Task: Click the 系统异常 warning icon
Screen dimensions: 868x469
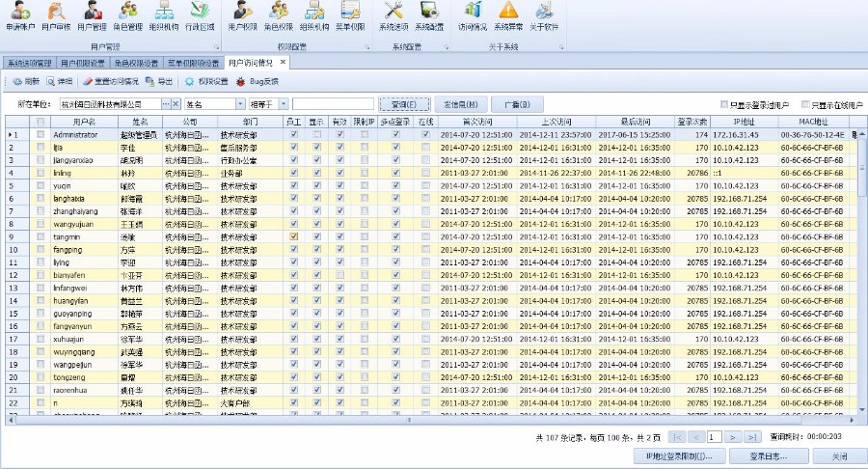Action: tap(508, 16)
